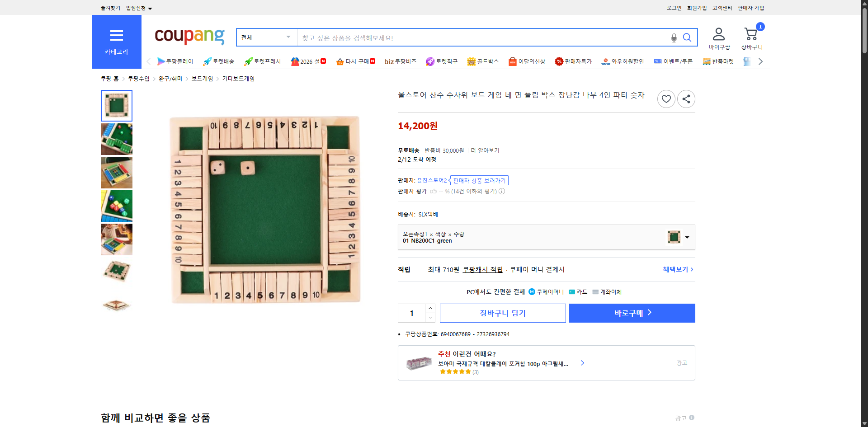The width and height of the screenshot is (868, 427).
Task: Open 골드박스 from the nav bar
Action: 471,61
